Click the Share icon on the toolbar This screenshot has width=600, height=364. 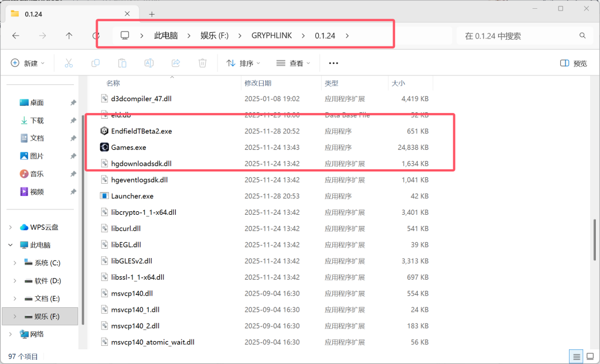[175, 63]
